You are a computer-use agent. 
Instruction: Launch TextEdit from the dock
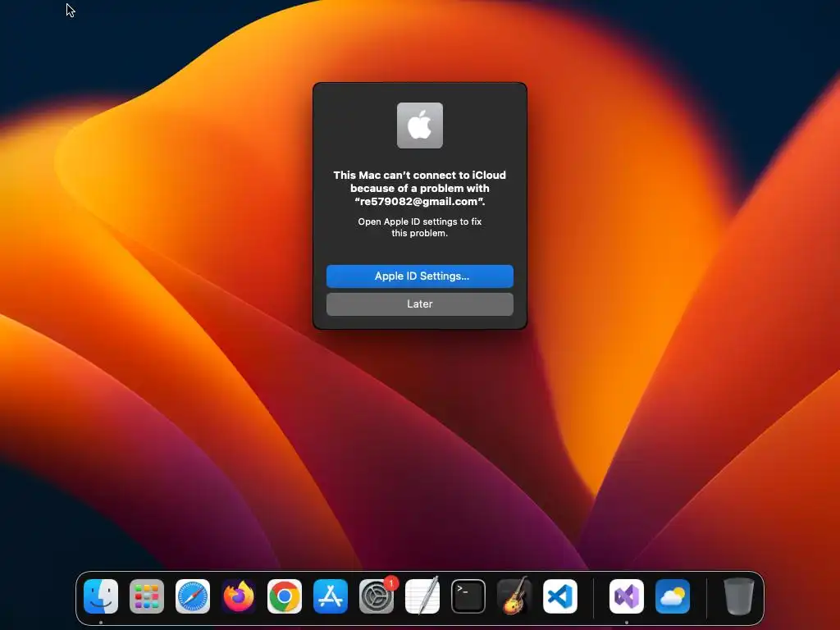tap(422, 596)
